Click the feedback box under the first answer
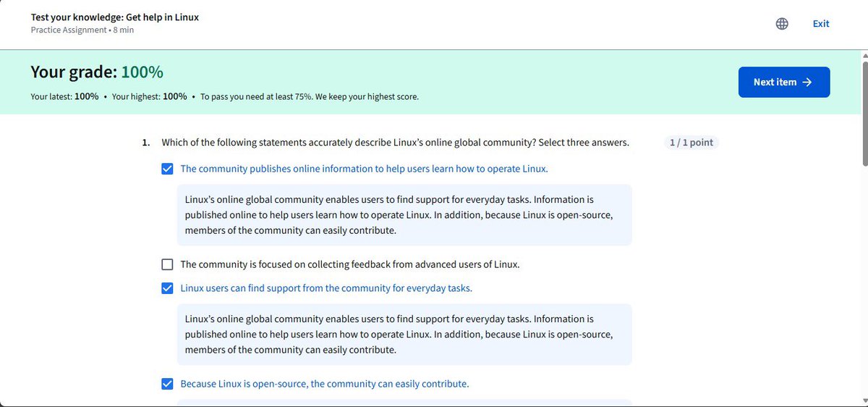This screenshot has height=407, width=868. 404,214
